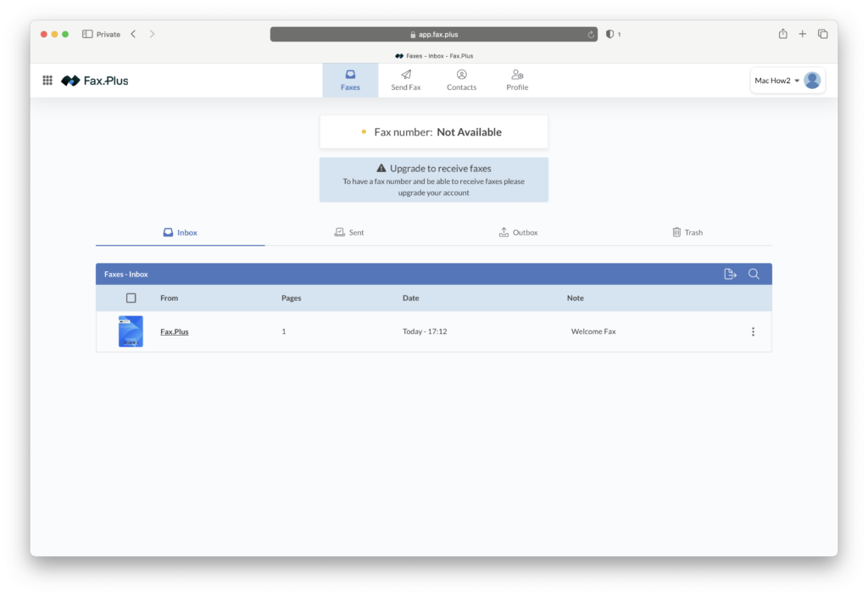Switch to the Inbox folder tab
The width and height of the screenshot is (868, 596).
click(x=180, y=232)
